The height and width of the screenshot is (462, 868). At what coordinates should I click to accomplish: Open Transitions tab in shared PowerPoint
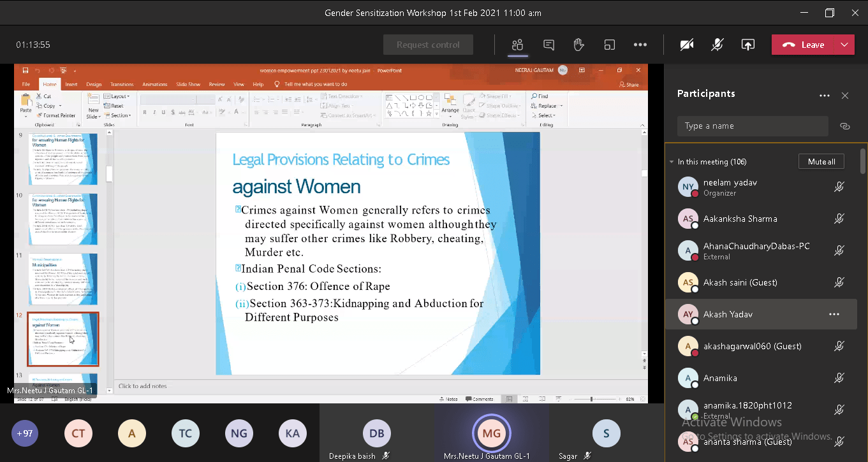click(122, 84)
